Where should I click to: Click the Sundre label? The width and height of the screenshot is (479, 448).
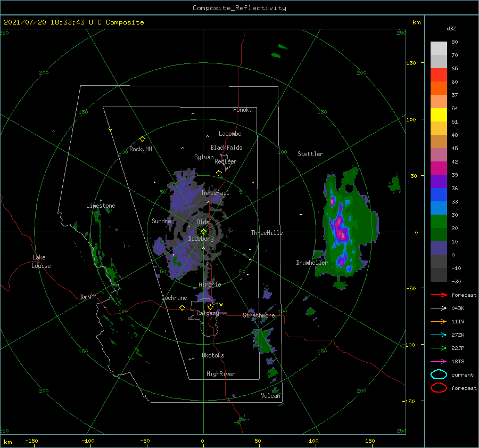coord(161,221)
